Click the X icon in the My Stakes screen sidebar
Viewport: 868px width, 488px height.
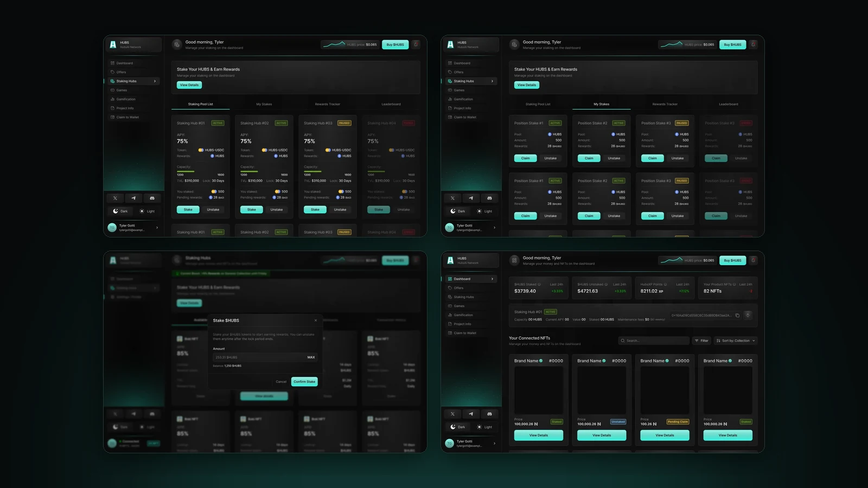tap(452, 198)
